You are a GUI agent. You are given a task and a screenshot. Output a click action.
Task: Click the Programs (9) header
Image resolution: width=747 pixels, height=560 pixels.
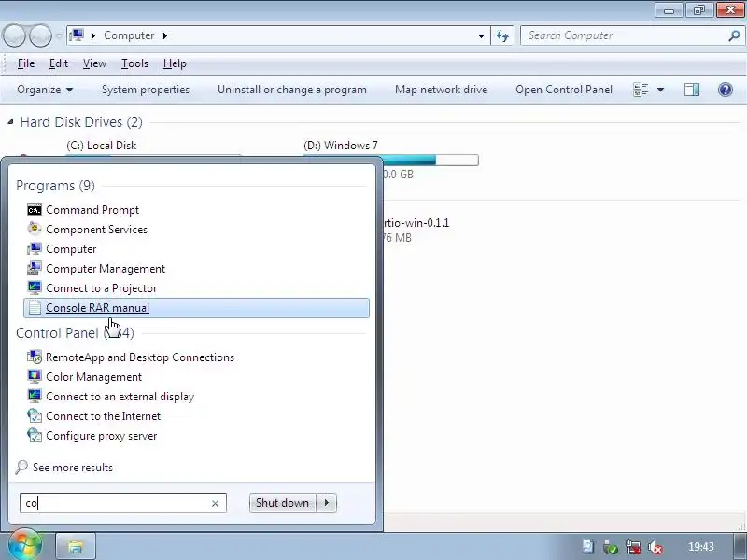click(x=55, y=185)
